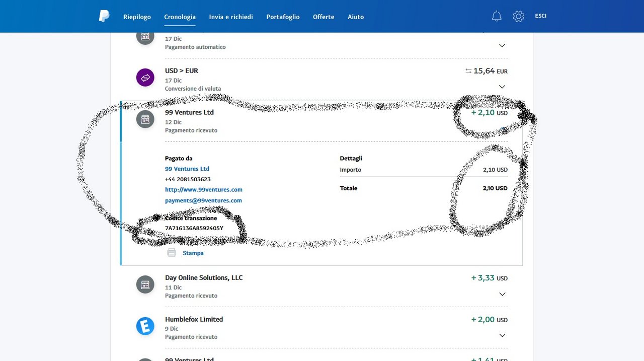Click the 99 Ventures Ltd 12 Dic merchant icon
This screenshot has width=644, height=361.
click(145, 119)
